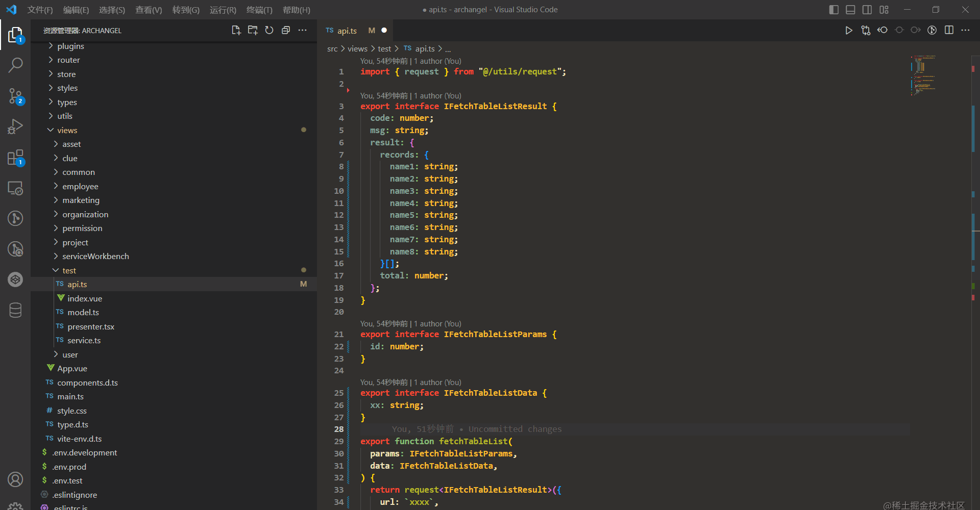This screenshot has width=980, height=510.
Task: Open the Search view in activity bar
Action: [x=15, y=65]
